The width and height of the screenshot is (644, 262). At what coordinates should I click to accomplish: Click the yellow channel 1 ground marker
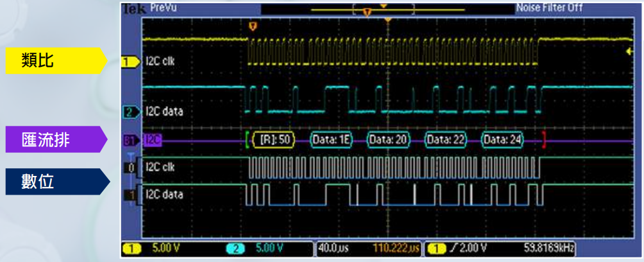coord(130,62)
